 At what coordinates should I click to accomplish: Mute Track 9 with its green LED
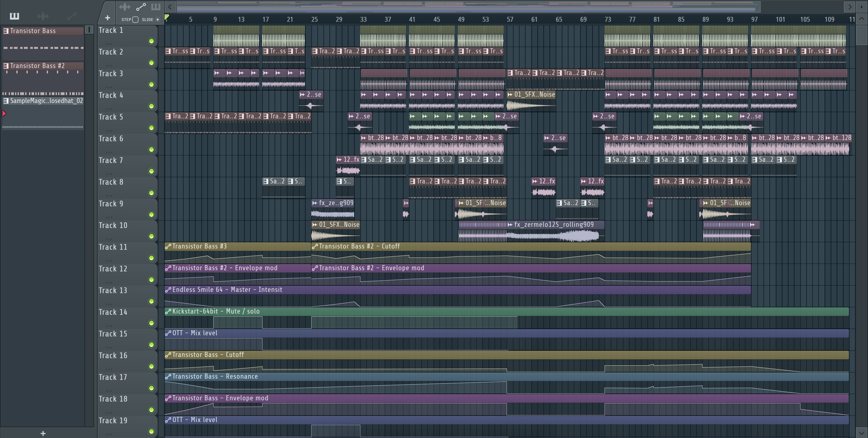tap(152, 214)
